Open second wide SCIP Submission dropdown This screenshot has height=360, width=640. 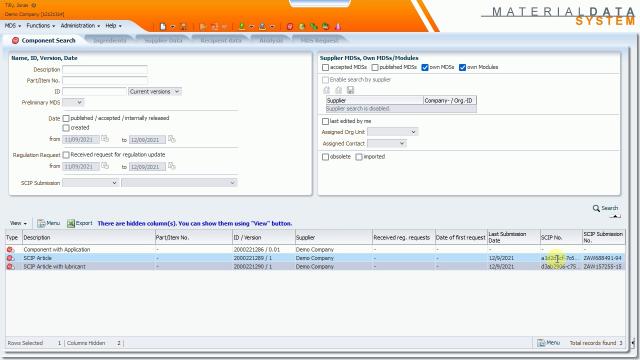(179, 183)
